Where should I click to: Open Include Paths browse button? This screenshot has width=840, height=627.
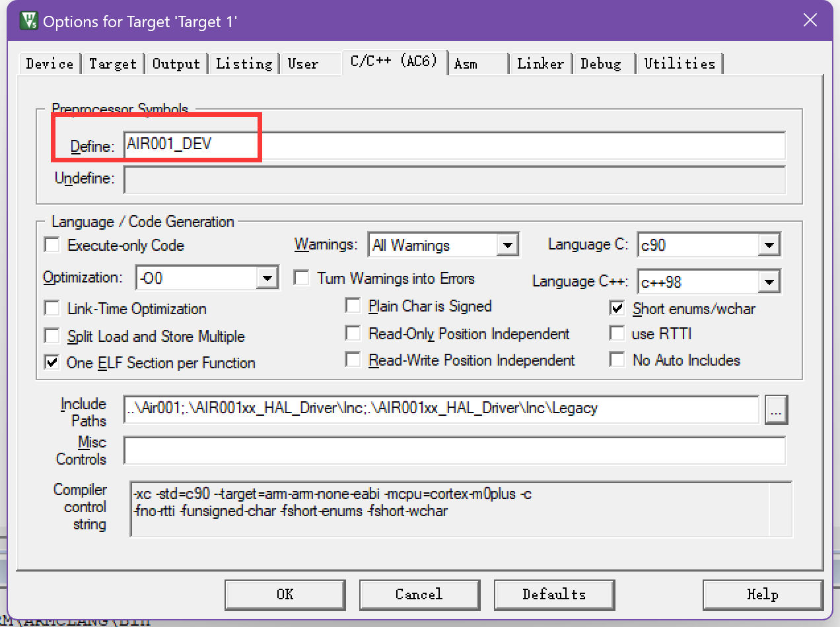(x=776, y=410)
